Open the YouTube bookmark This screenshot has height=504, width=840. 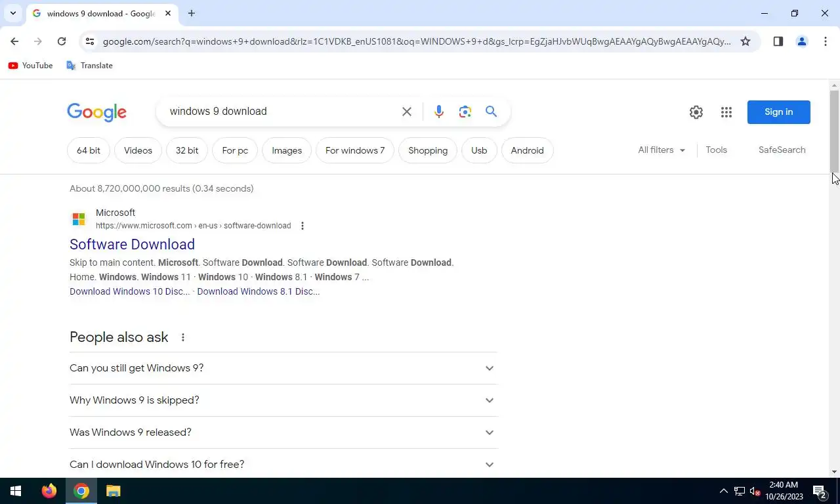(30, 66)
